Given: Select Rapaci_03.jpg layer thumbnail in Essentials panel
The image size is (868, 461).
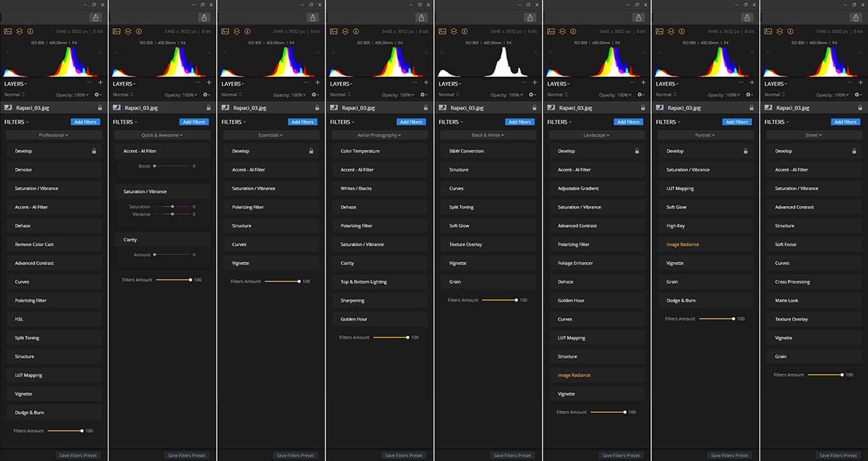Looking at the screenshot, I should pyautogui.click(x=226, y=108).
